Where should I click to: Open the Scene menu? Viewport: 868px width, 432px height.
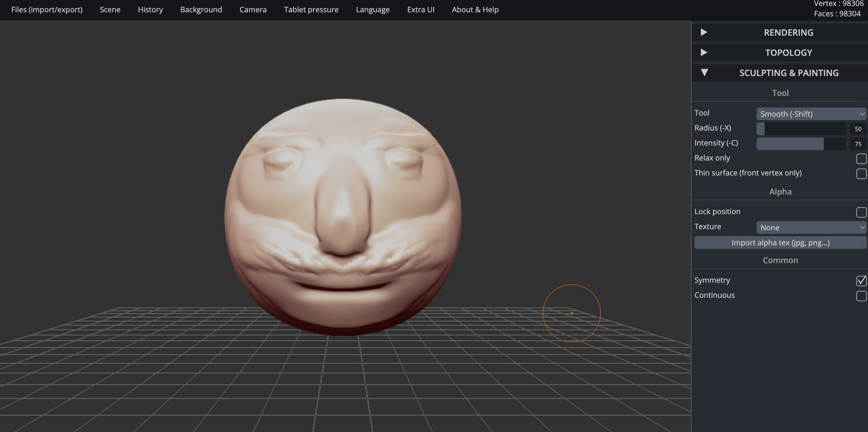pos(110,10)
